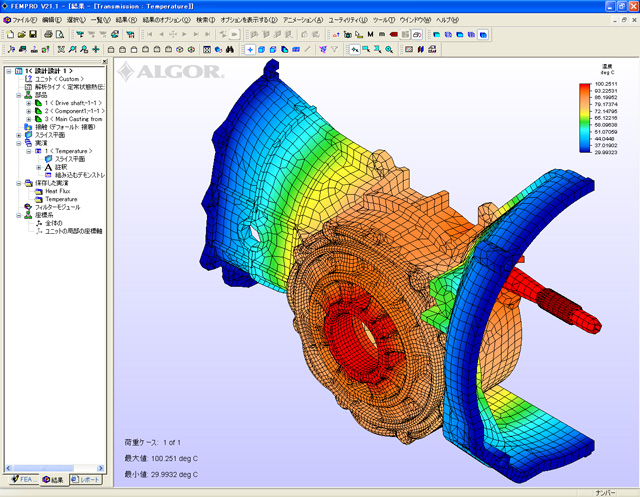Viewport: 640px width, 497px height.
Task: Click the 100.2511 legend maximum value
Action: [x=606, y=84]
